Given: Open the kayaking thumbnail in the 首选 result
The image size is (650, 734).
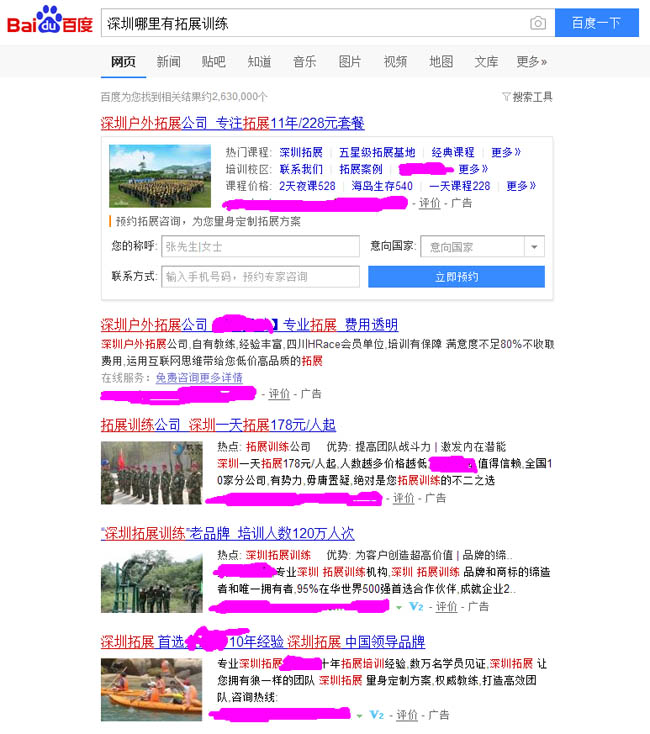Looking at the screenshot, I should (152, 690).
